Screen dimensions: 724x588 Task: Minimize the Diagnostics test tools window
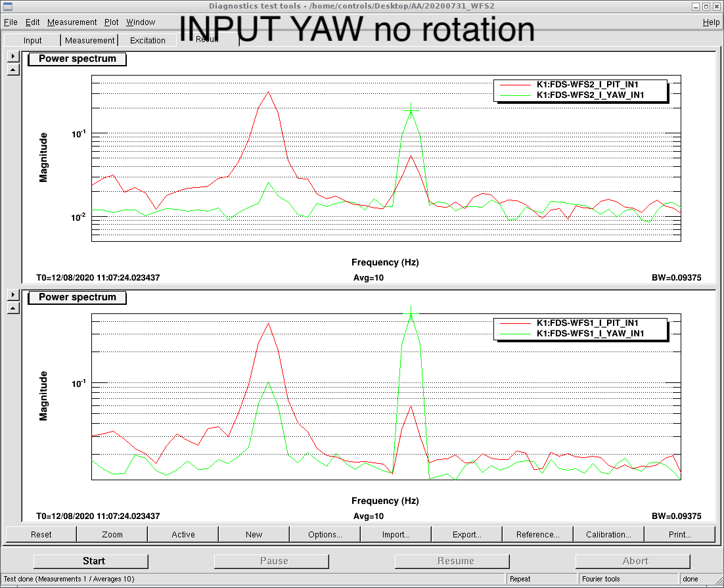[x=696, y=6]
